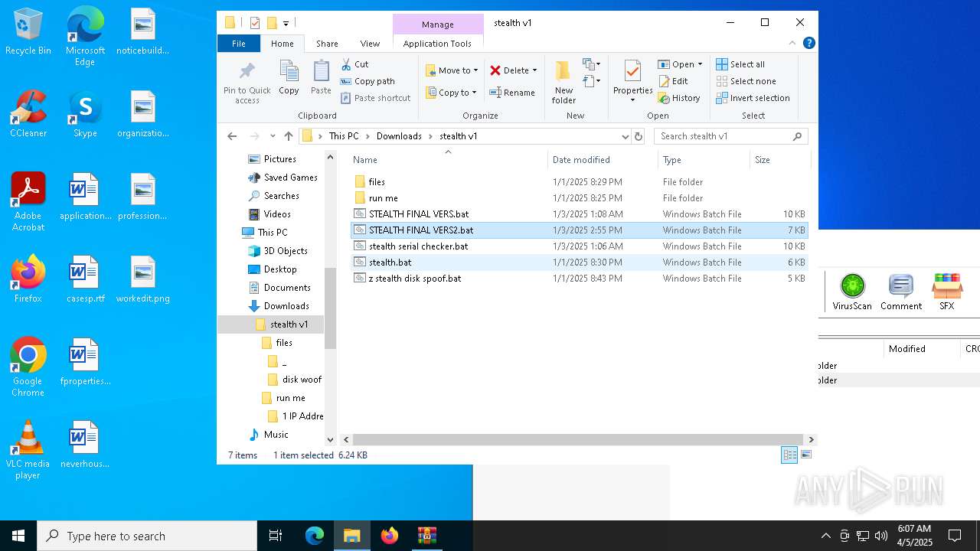Open the Move to dropdown

[452, 70]
